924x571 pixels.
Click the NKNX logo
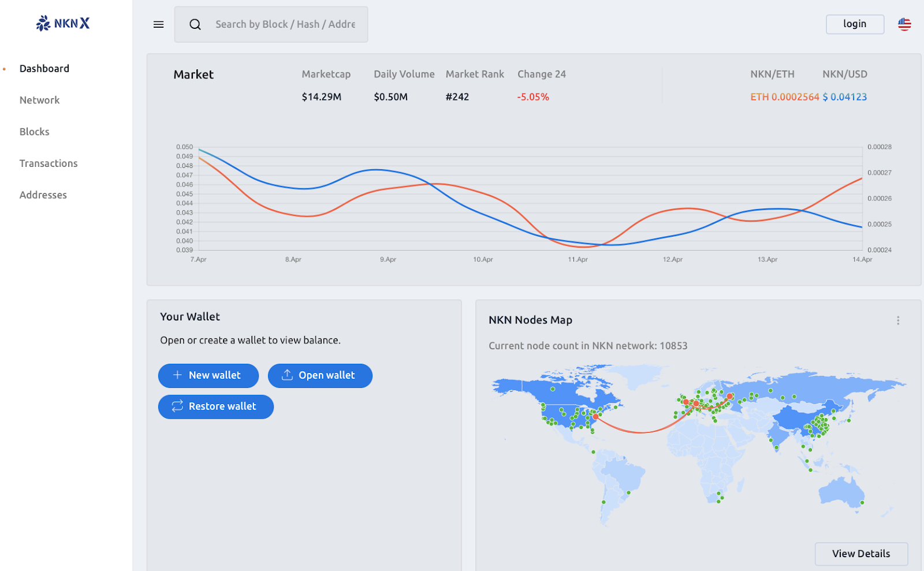63,23
